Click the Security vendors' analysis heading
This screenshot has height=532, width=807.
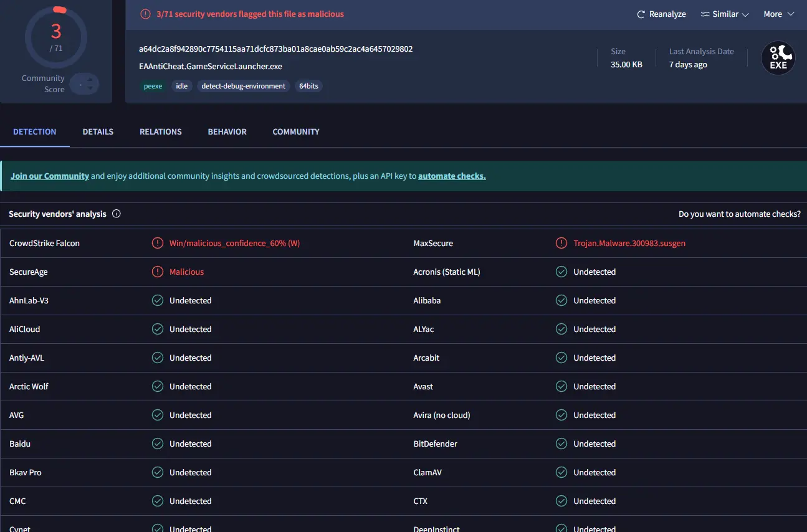coord(57,214)
